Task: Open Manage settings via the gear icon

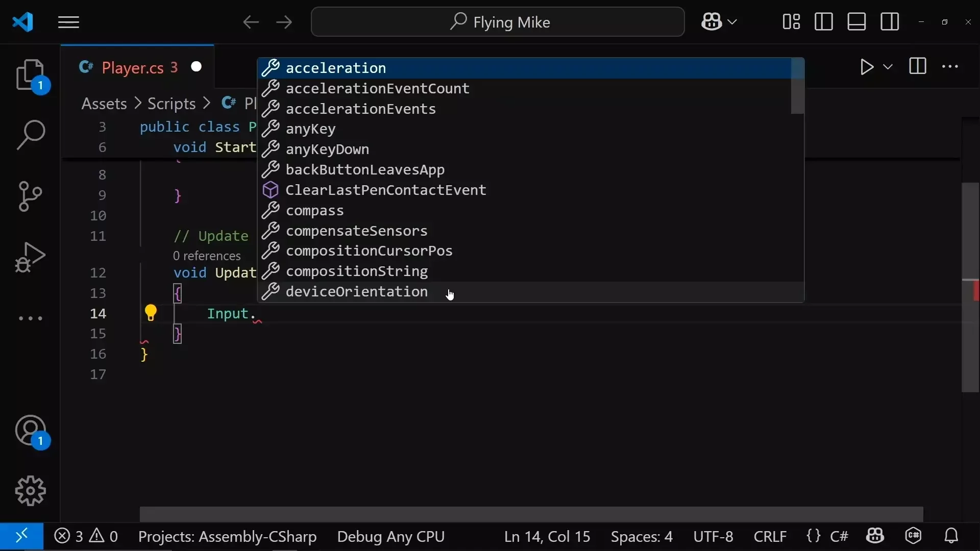Action: pos(30,491)
